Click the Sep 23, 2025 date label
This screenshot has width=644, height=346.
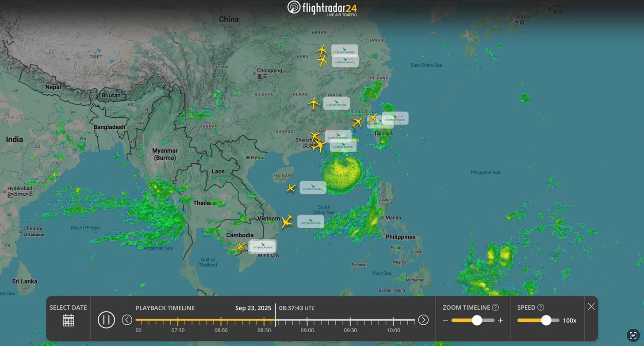pyautogui.click(x=253, y=308)
